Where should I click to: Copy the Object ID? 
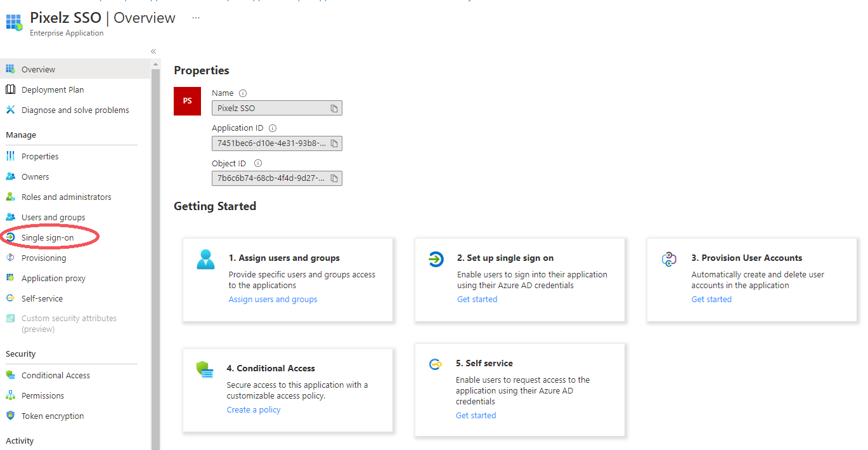click(334, 178)
